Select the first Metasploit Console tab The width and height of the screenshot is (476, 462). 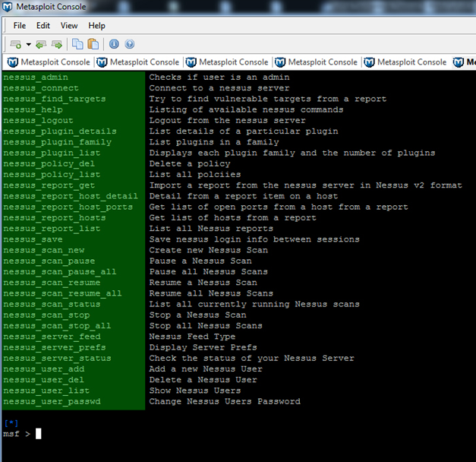click(x=49, y=62)
